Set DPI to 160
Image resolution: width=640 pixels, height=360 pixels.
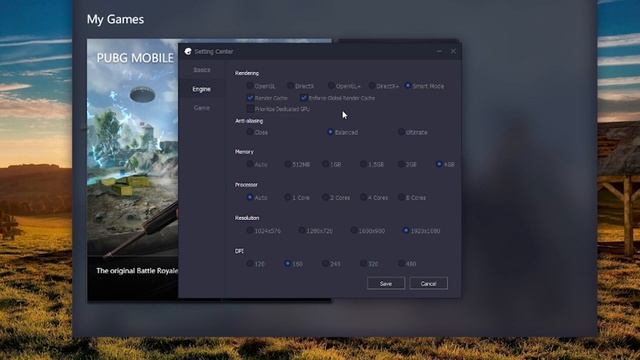pyautogui.click(x=287, y=264)
